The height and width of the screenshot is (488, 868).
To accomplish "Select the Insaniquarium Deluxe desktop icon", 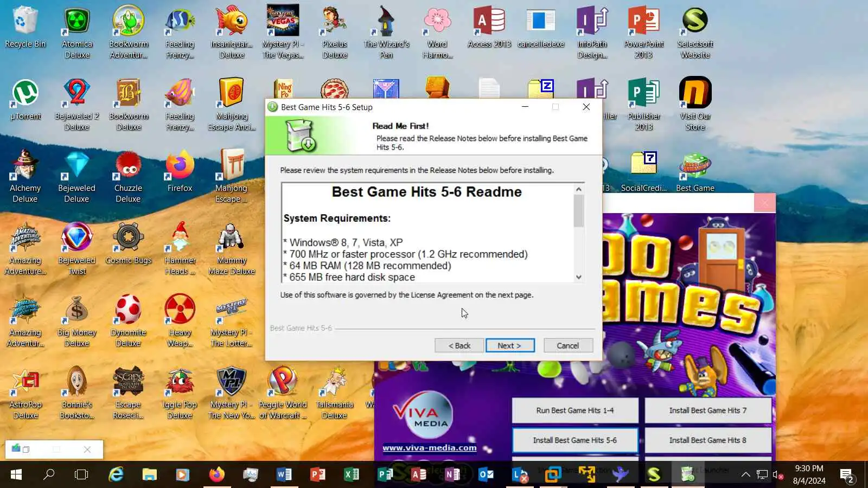I will (x=232, y=33).
